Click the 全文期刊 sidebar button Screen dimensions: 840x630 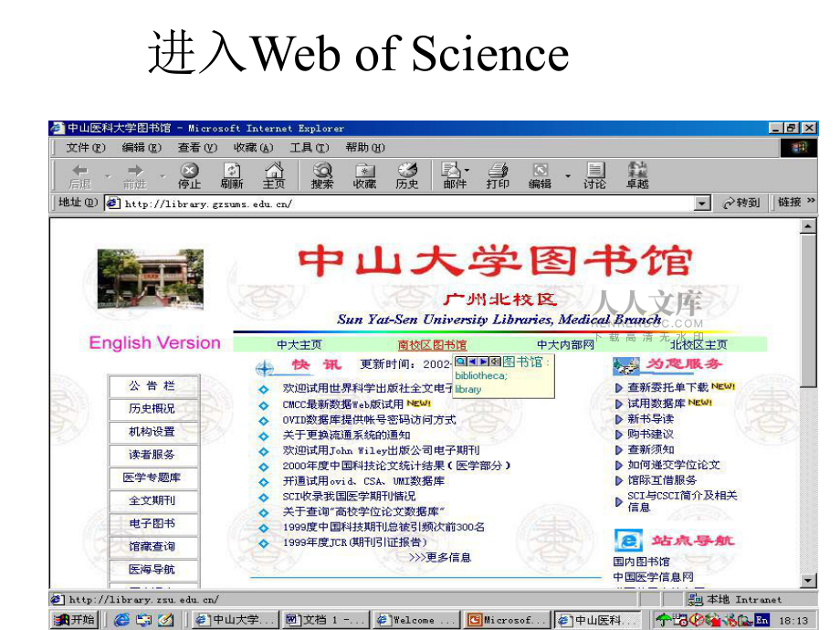click(152, 501)
